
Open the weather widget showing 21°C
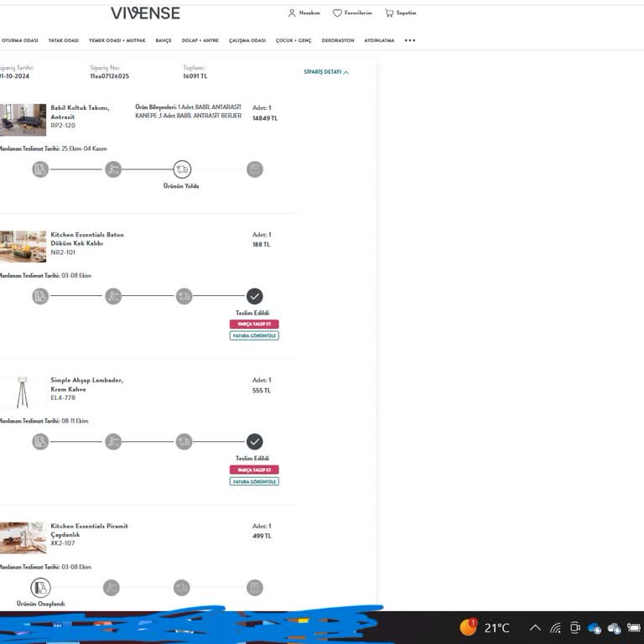(x=485, y=627)
